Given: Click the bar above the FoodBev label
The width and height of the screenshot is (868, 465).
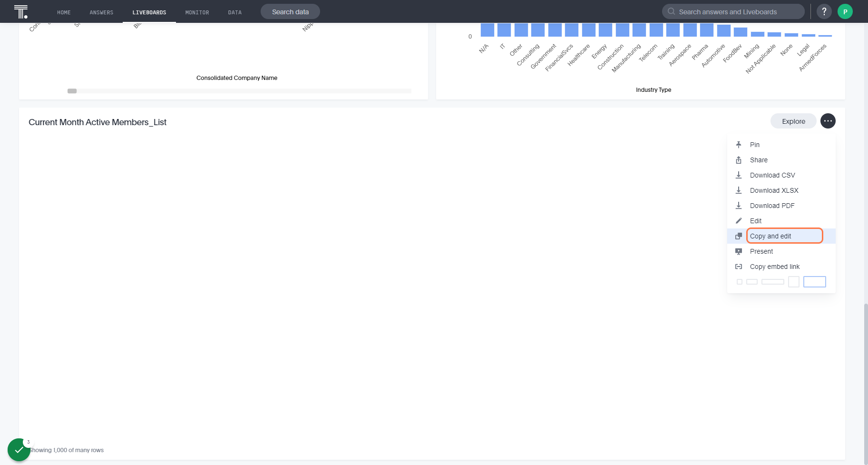Looking at the screenshot, I should coord(741,32).
